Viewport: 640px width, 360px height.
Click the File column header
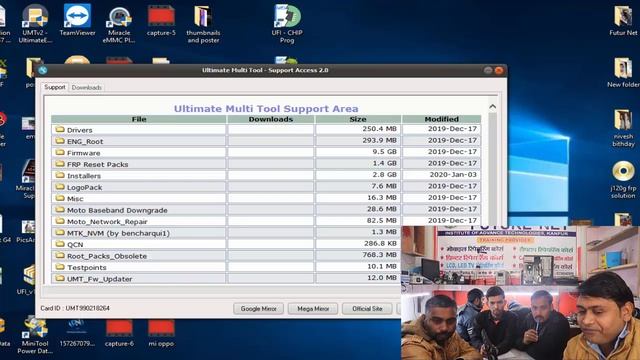[139, 119]
